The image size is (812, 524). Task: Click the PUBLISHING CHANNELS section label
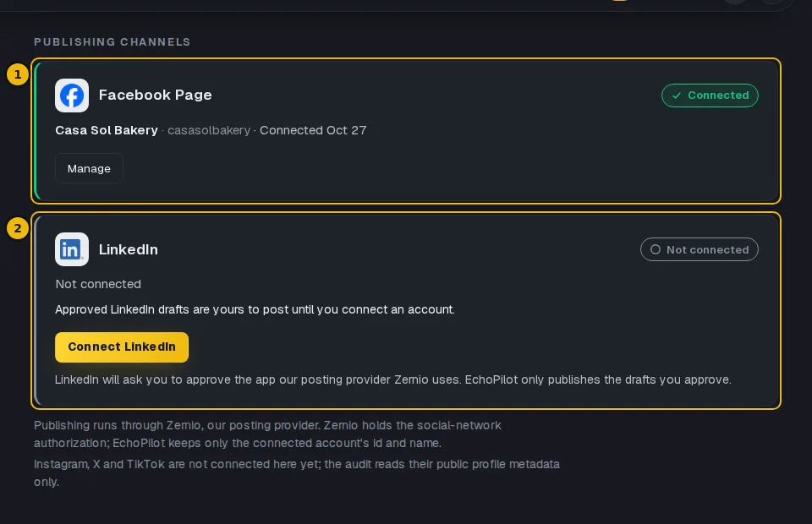point(112,42)
